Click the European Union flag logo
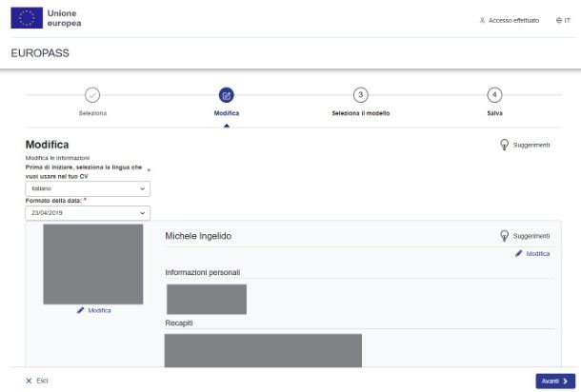The image size is (581, 392). [27, 18]
